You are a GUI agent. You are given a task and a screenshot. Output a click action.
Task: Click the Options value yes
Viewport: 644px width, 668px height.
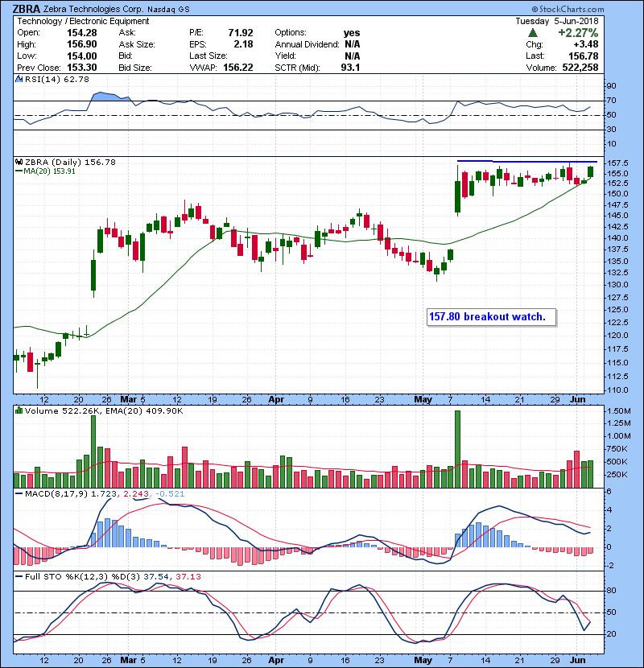click(x=352, y=33)
